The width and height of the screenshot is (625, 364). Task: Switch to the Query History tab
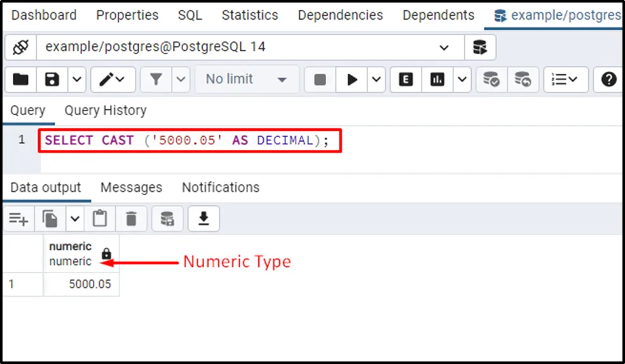coord(106,111)
